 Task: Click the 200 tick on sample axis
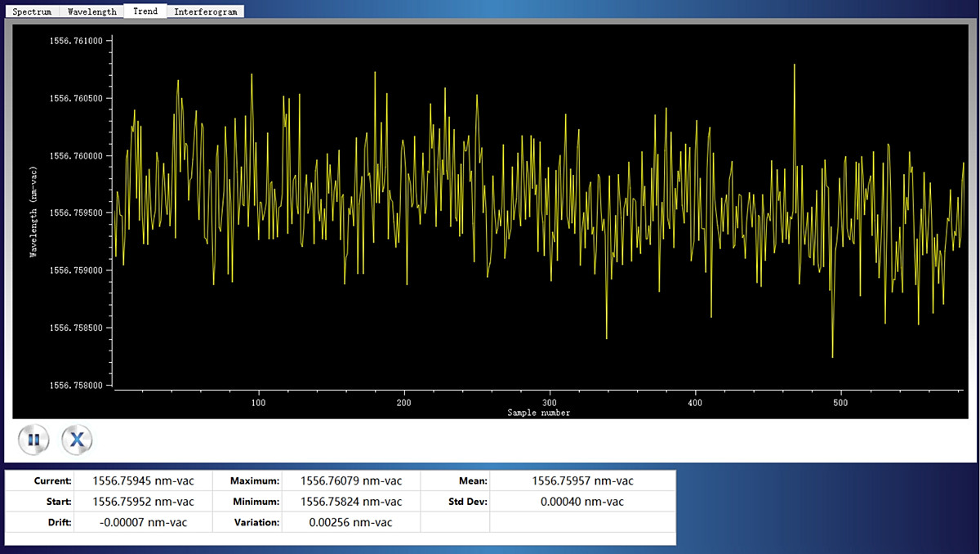[404, 403]
